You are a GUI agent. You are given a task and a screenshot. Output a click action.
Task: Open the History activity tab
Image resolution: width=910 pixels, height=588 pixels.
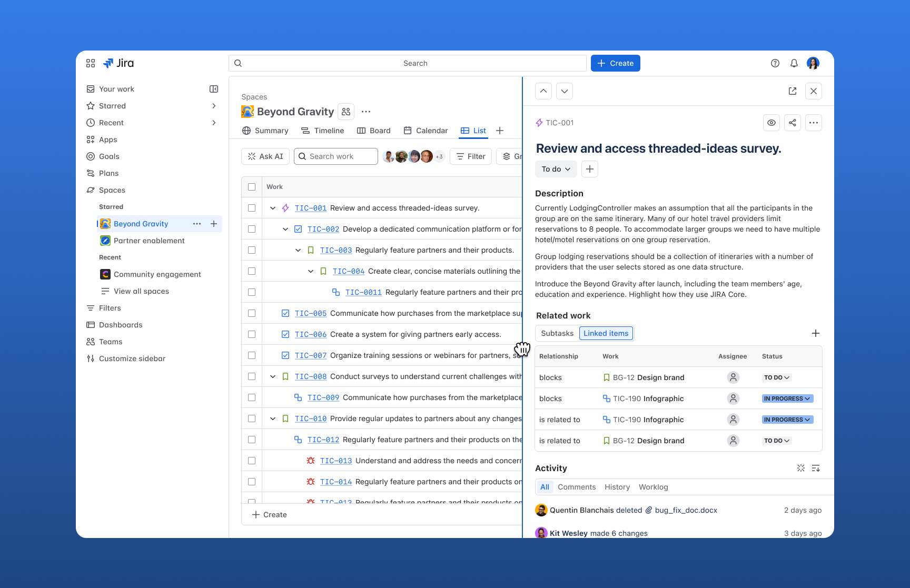pos(617,487)
